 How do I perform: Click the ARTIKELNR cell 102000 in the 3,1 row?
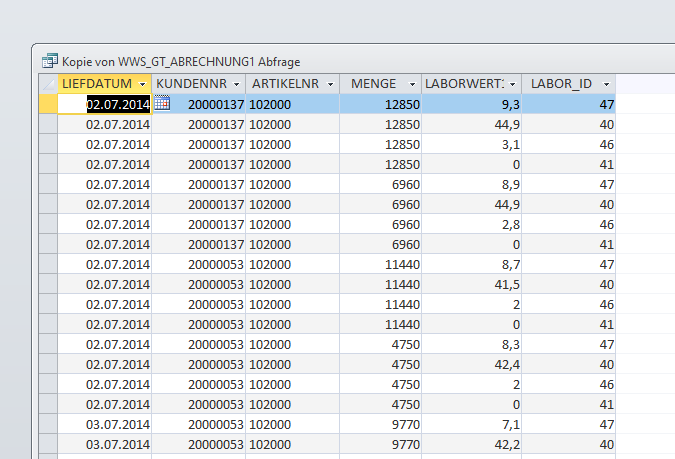293,144
